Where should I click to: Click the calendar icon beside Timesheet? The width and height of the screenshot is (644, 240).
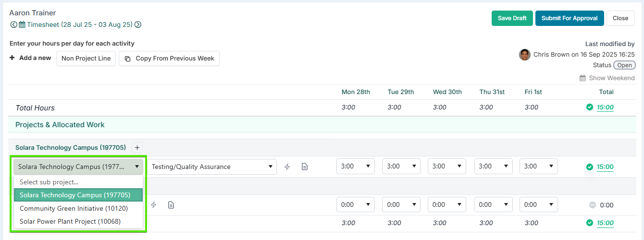click(22, 24)
